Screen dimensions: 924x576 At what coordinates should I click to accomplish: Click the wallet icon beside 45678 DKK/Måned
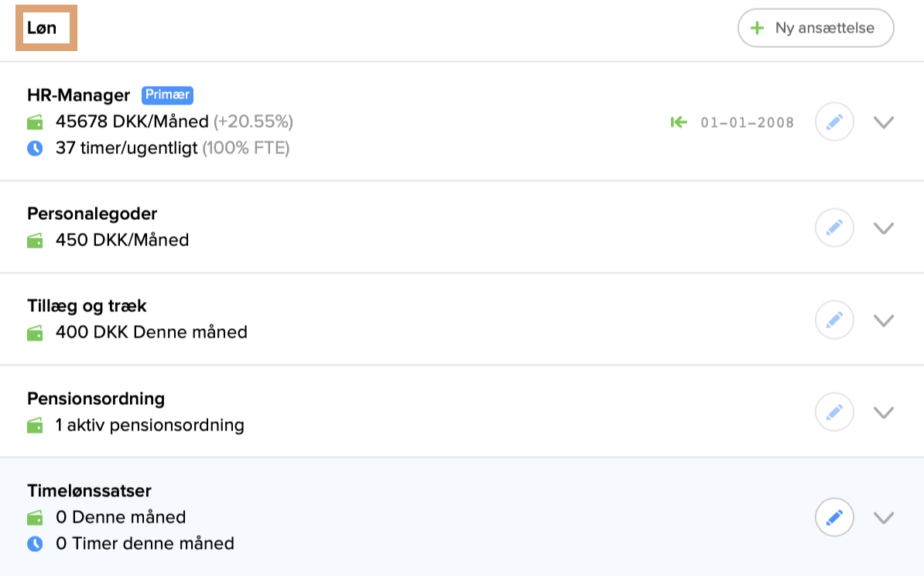[35, 122]
